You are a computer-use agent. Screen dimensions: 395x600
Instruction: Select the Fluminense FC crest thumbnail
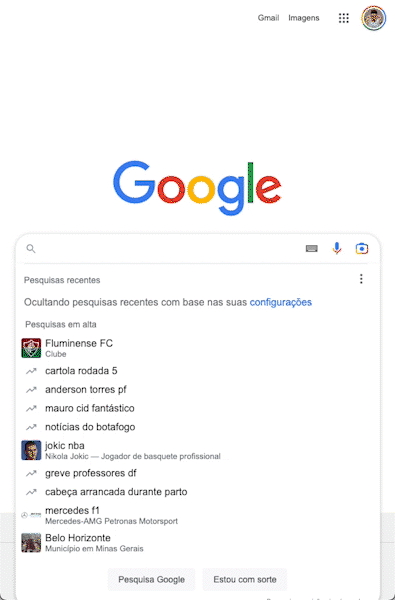(x=31, y=348)
